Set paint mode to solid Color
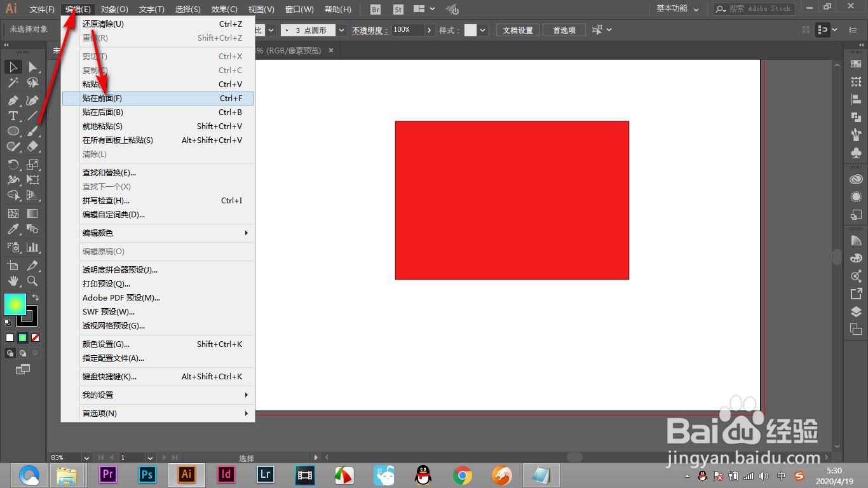Viewport: 868px width, 488px height. [x=10, y=337]
